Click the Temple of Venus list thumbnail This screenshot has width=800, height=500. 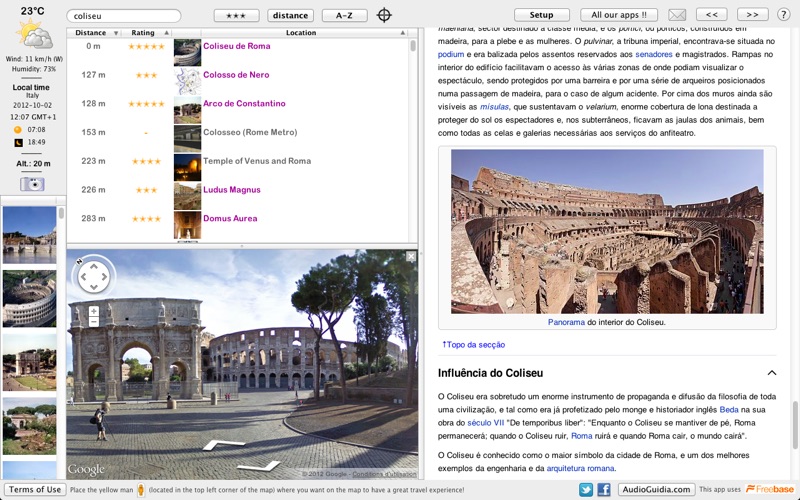tap(187, 167)
